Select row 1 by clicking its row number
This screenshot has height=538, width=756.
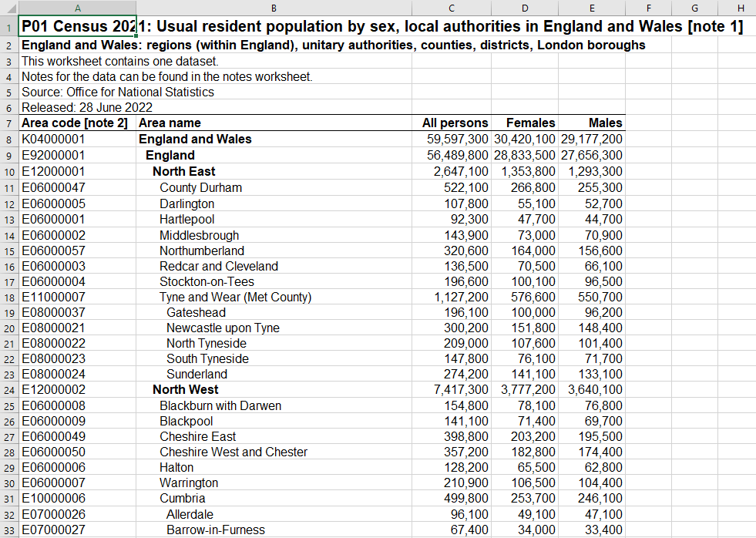tap(8, 26)
